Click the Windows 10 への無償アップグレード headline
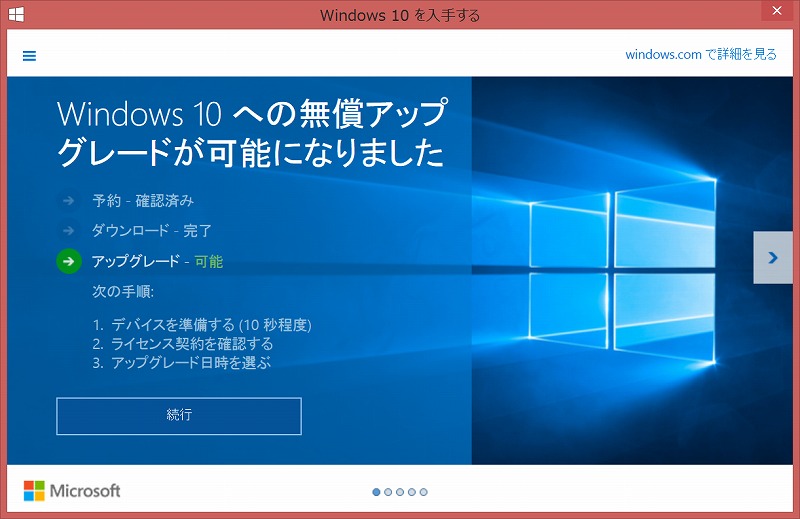This screenshot has height=519, width=800. click(252, 133)
